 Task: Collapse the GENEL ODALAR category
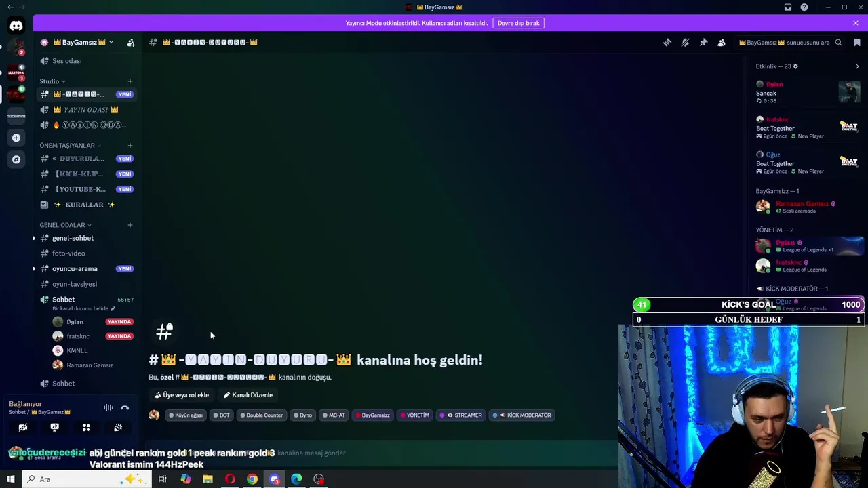pyautogui.click(x=65, y=225)
